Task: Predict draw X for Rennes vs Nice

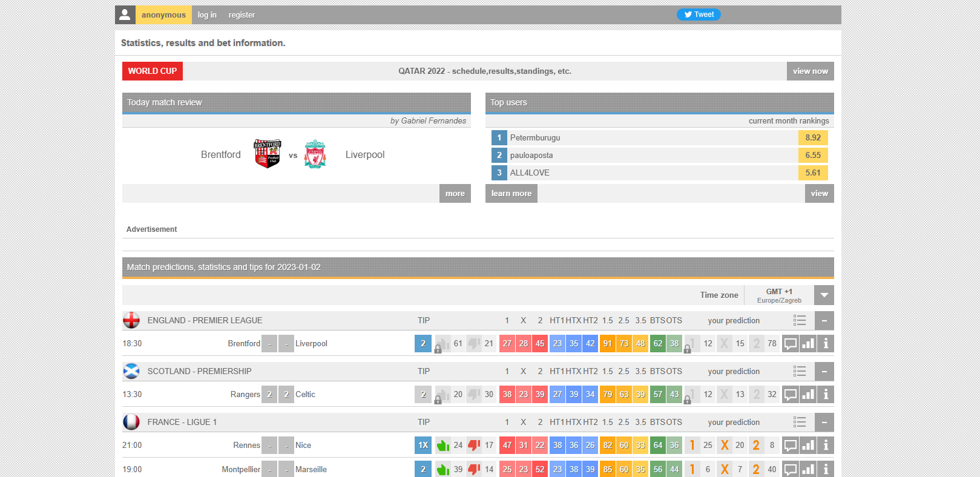Action: pyautogui.click(x=725, y=446)
